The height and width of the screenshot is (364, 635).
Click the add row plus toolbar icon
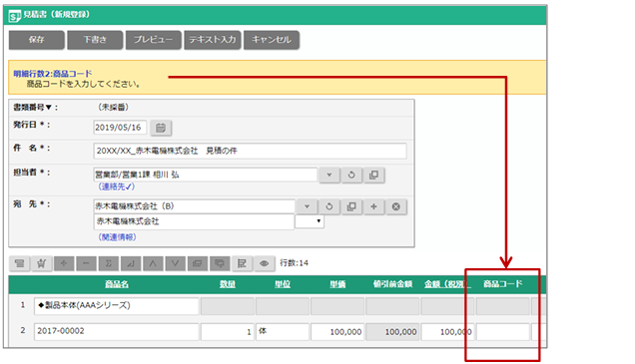coord(64,263)
